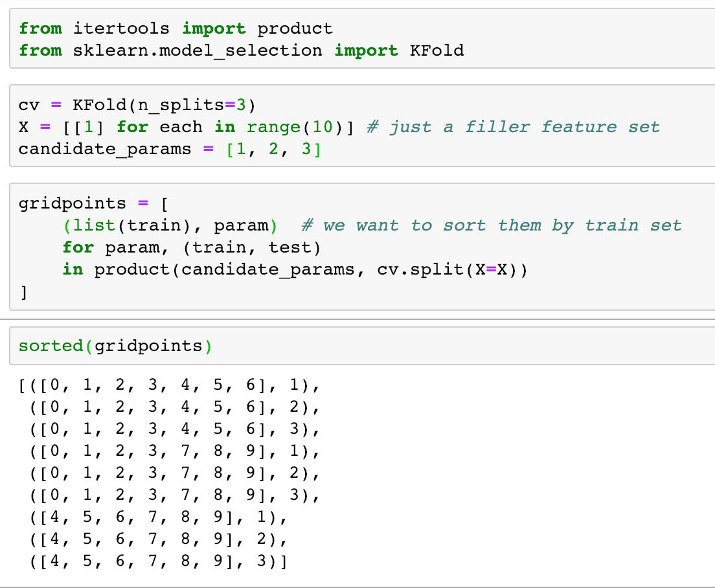Click output row [0, 1, 2, 3, 4, 5, 6], 3
This screenshot has height=588, width=715.
point(170,431)
